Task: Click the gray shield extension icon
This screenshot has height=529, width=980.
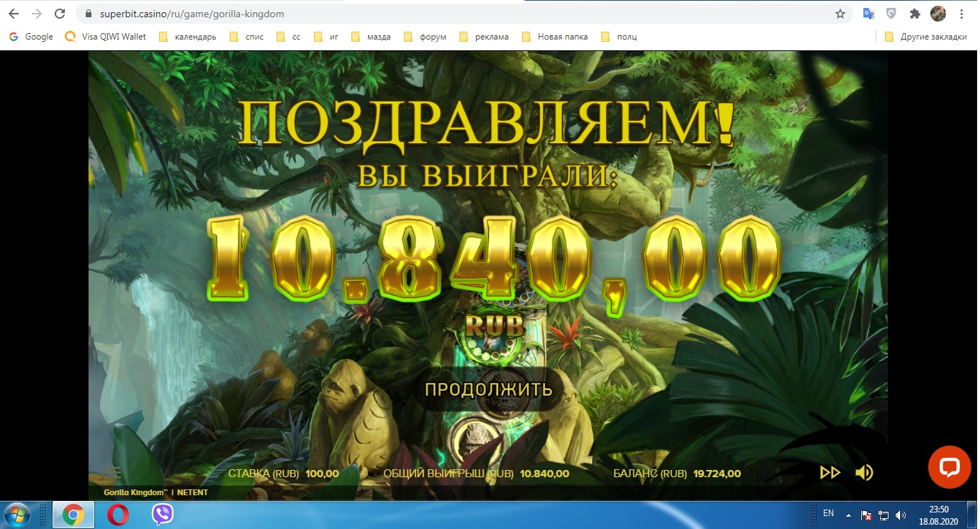Action: tap(891, 14)
